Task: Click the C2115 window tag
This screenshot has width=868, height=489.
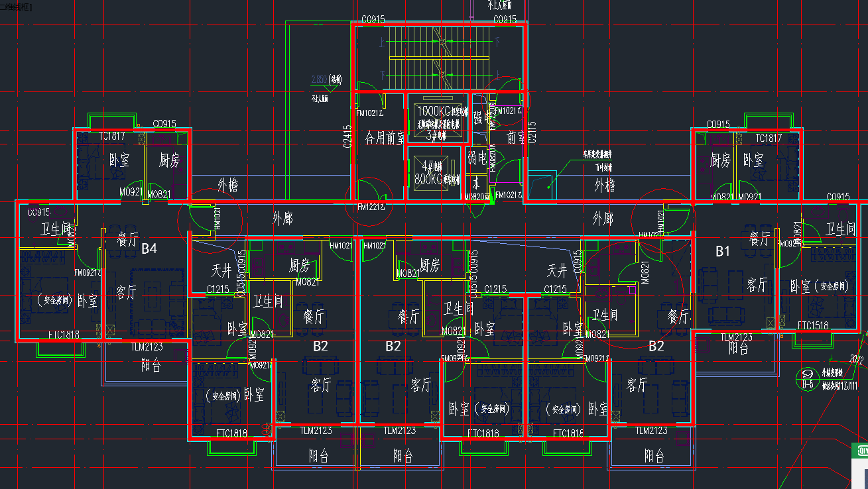Action: (532, 133)
